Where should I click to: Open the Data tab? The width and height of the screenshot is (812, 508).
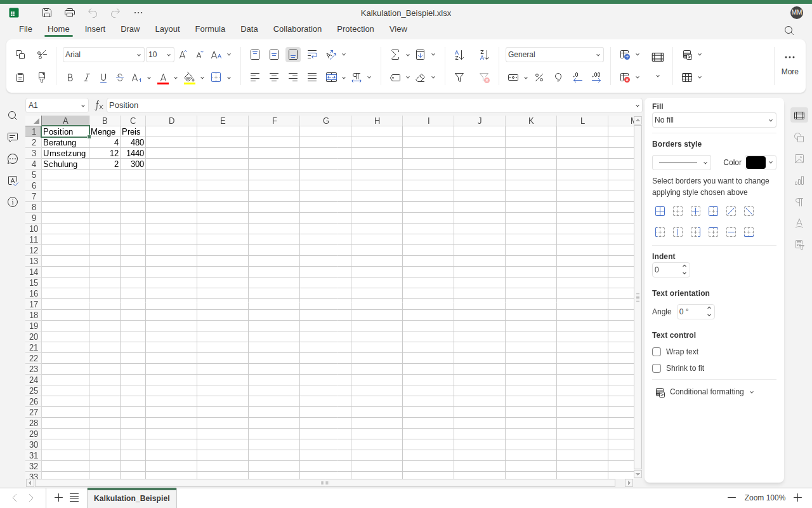tap(249, 29)
